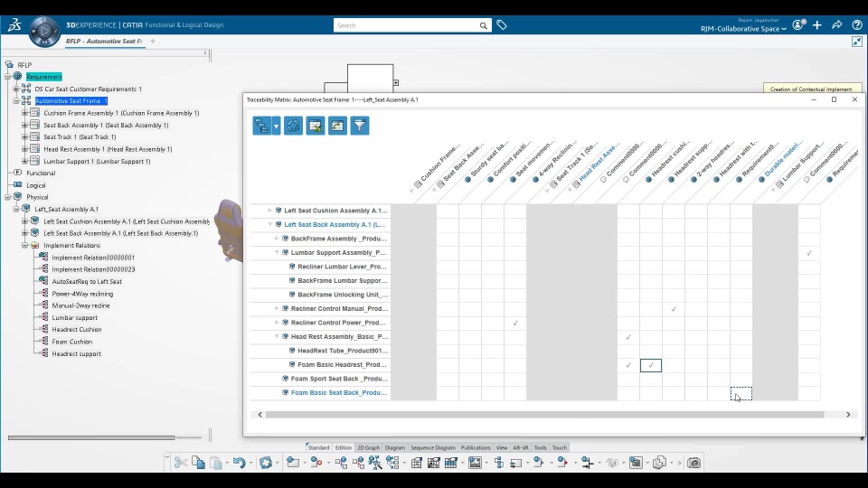Click the image picture icon in bottom toolbar
Viewport: 868px width, 488px height.
coord(475,463)
